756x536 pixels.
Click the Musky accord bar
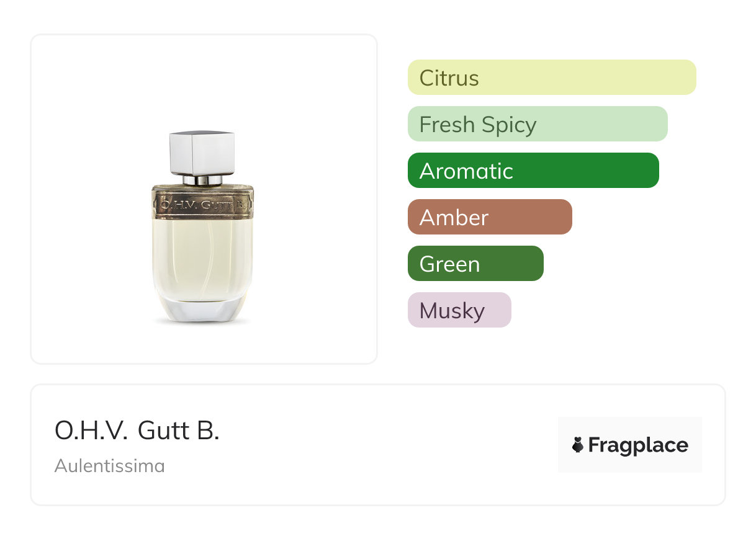point(459,310)
